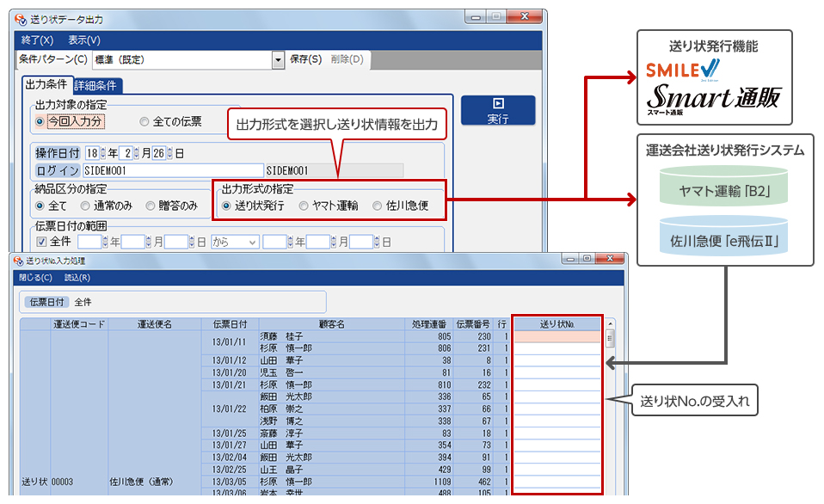
Task: Click the 操作日付 month spinner arrows
Action: [137, 153]
